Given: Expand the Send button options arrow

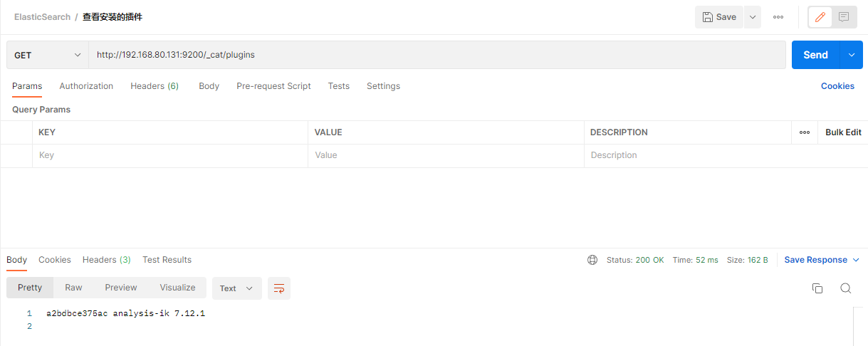Looking at the screenshot, I should (x=852, y=55).
